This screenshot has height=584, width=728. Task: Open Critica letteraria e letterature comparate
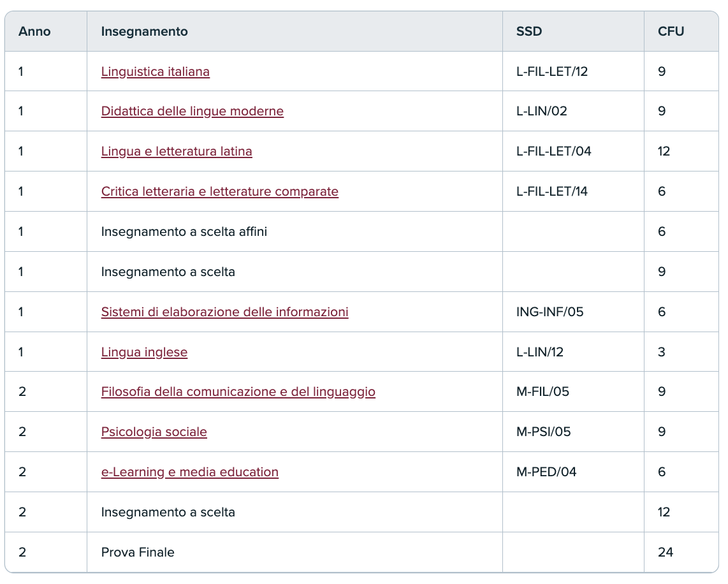(x=219, y=192)
